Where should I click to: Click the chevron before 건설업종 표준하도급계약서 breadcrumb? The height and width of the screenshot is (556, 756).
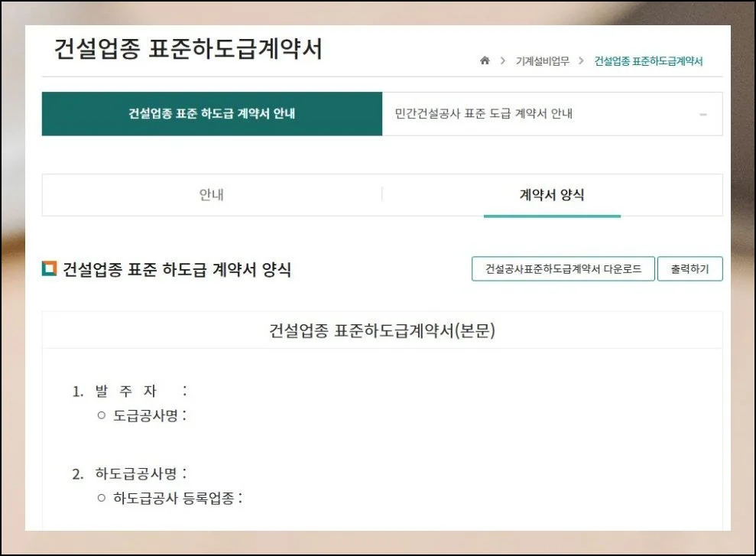[580, 60]
